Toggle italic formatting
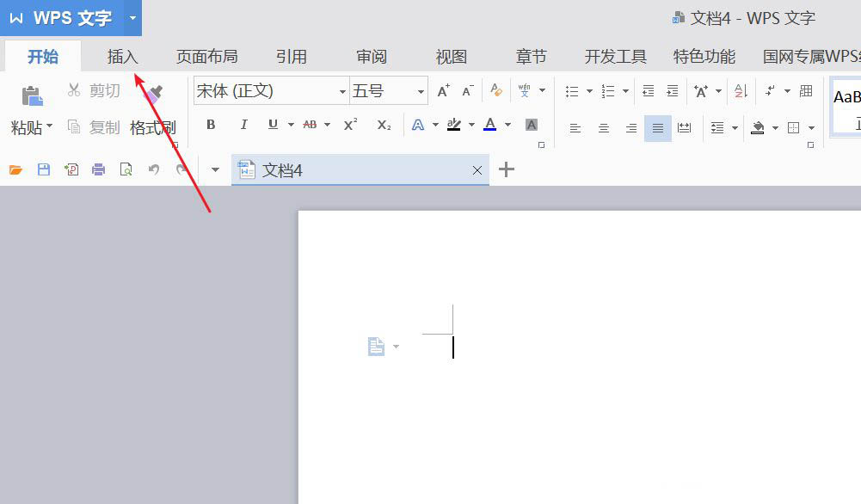 (243, 125)
